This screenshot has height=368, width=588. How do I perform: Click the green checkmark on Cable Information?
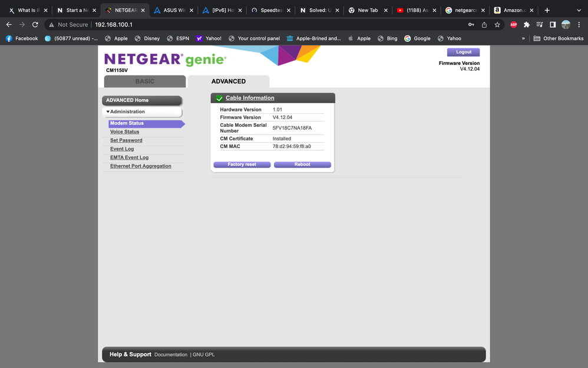(219, 97)
